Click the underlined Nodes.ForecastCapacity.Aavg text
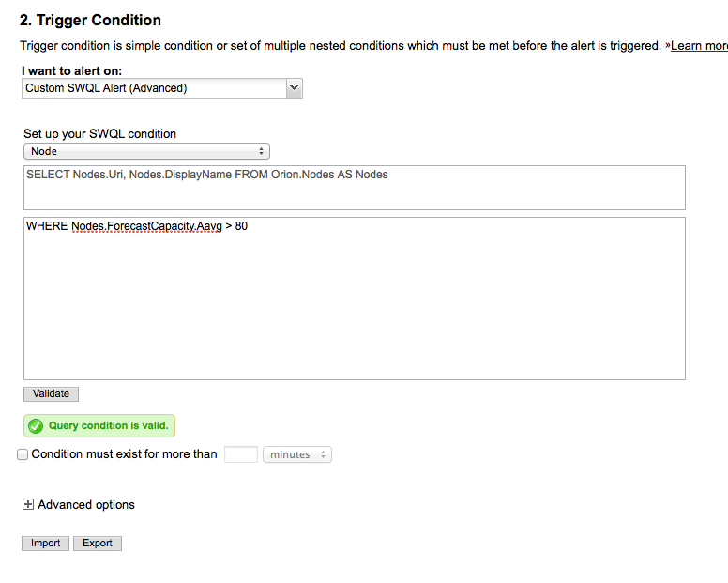The width and height of the screenshot is (728, 583). [x=146, y=226]
